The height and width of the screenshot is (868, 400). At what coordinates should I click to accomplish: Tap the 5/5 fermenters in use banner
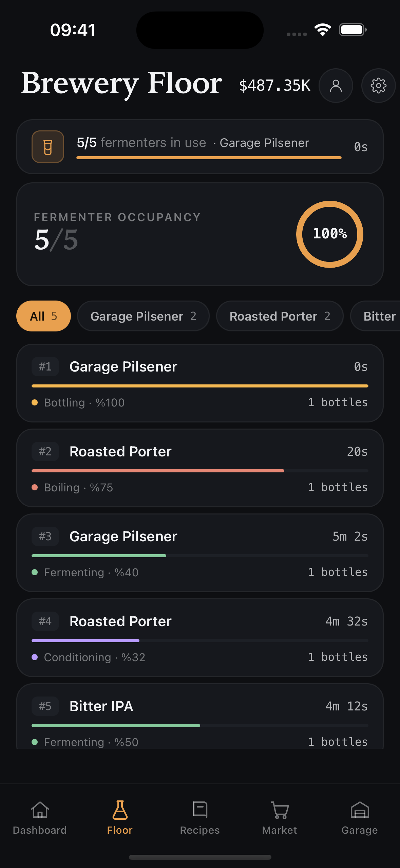pos(200,147)
